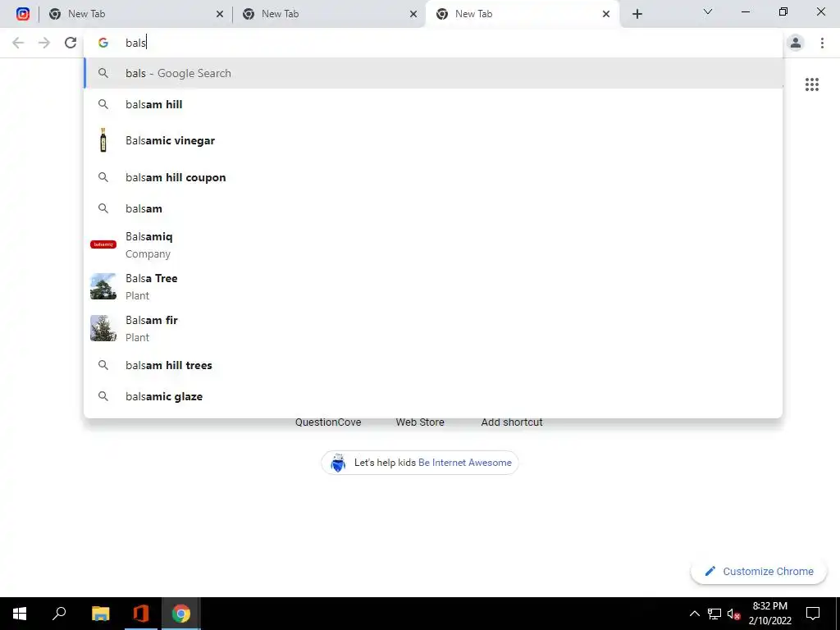This screenshot has width=840, height=630.
Task: Open a new tab with plus button
Action: tap(637, 15)
